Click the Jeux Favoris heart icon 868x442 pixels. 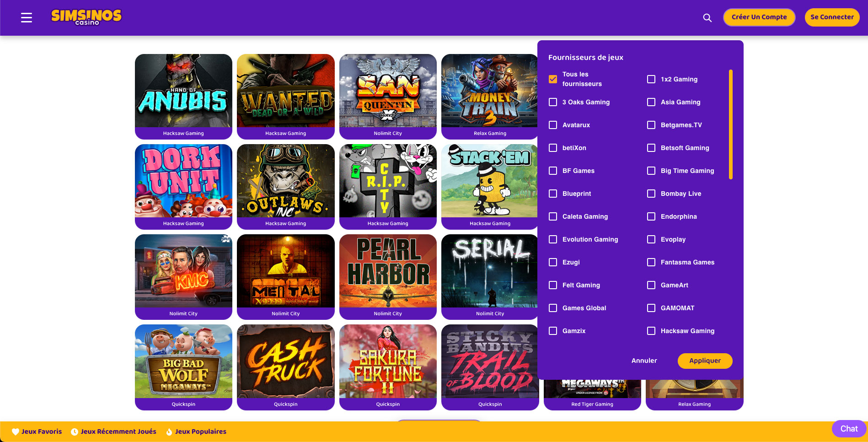coord(16,431)
